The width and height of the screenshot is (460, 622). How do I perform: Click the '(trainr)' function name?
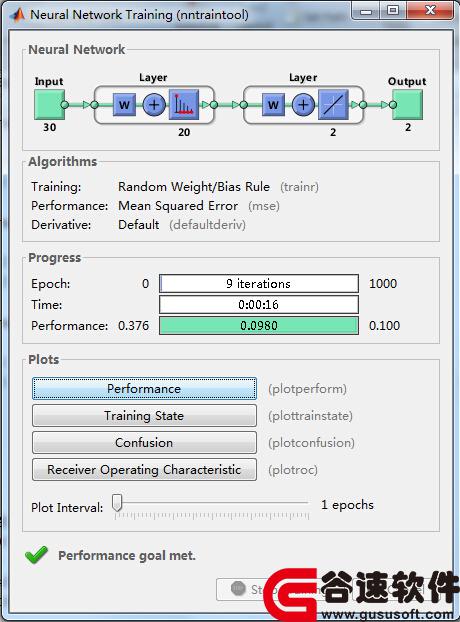coord(299,187)
